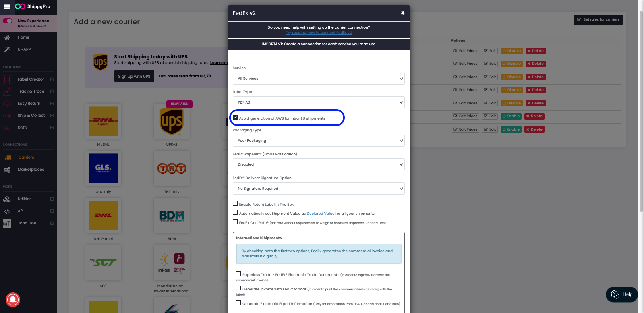This screenshot has width=644, height=313.
Task: Click the Easy Return icon
Action: click(7, 104)
